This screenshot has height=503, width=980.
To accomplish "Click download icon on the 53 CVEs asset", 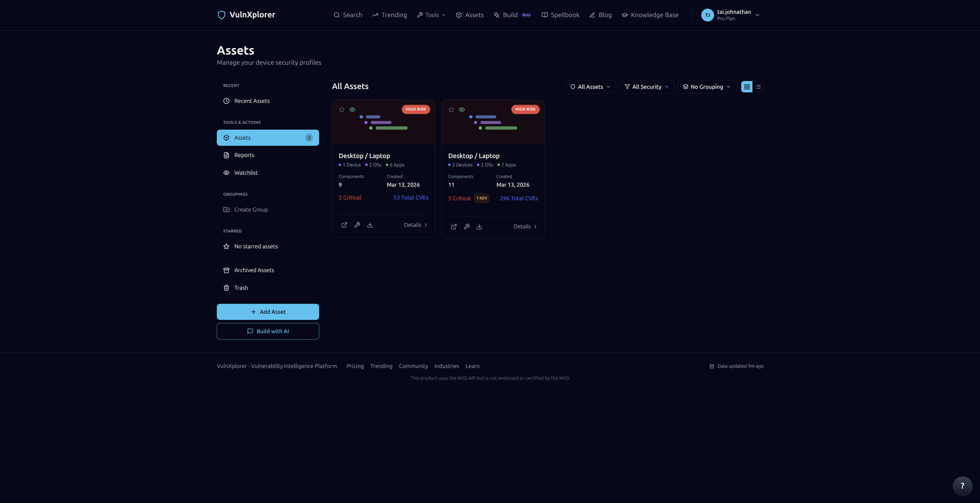I will 370,225.
